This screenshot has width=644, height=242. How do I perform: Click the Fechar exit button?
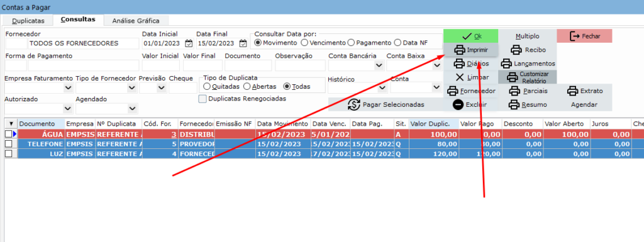click(584, 36)
